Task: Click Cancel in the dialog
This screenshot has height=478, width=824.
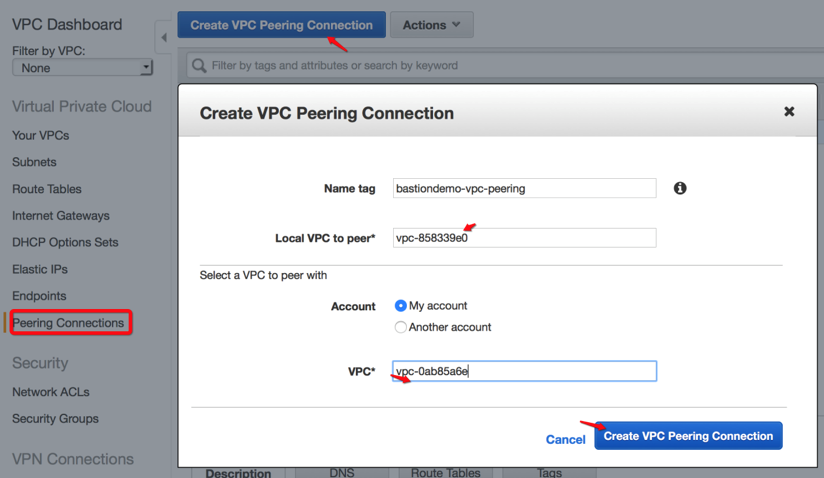Action: (565, 439)
